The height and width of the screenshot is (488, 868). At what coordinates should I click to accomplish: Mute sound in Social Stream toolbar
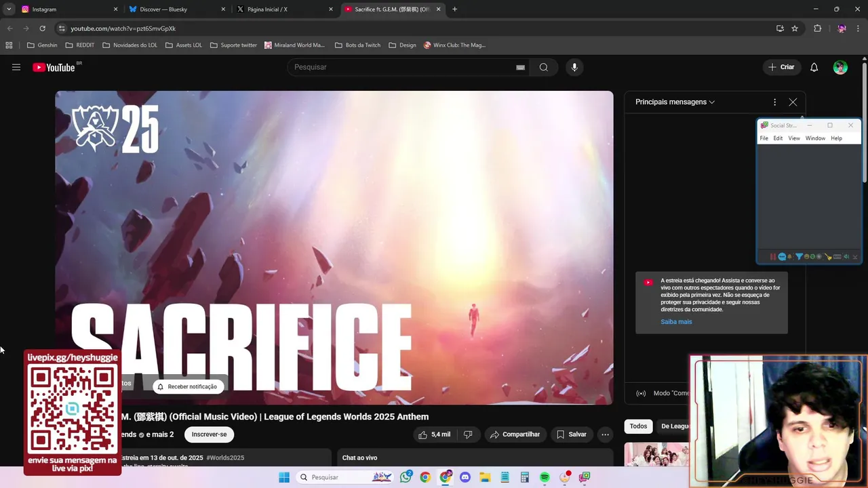click(x=846, y=257)
